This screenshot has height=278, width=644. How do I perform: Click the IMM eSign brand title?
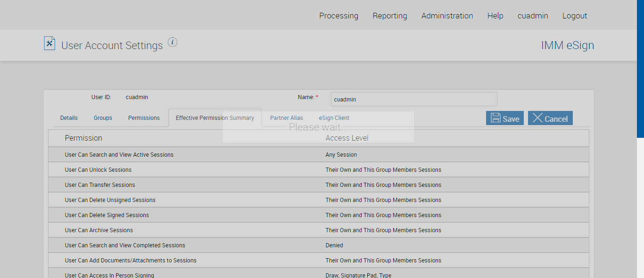coord(568,45)
